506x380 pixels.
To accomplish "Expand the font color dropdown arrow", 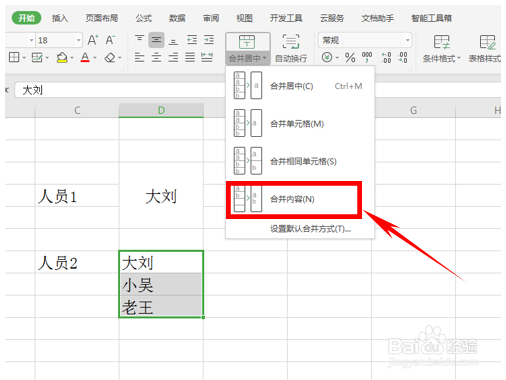I will (95, 58).
